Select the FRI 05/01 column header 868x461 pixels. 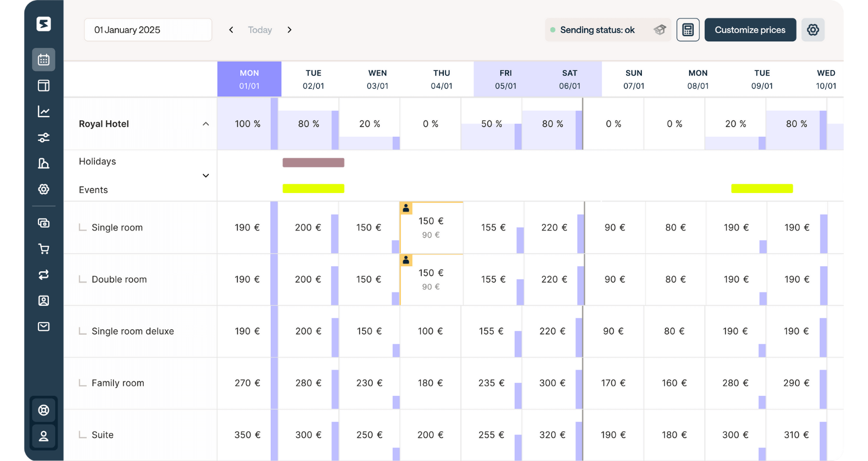505,79
